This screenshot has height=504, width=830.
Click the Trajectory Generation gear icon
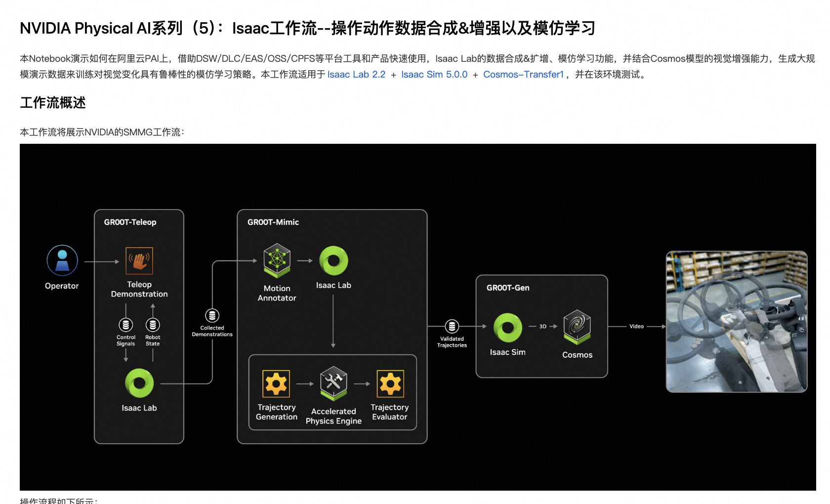[276, 383]
